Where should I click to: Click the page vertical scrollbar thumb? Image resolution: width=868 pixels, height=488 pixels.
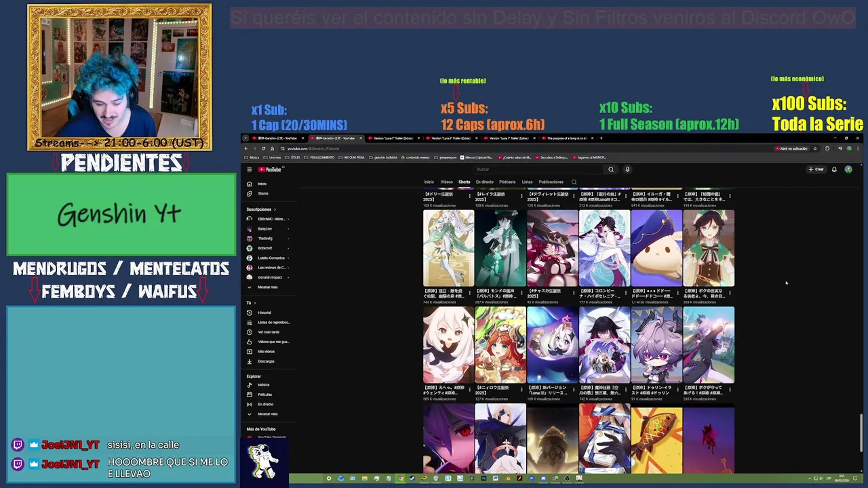pyautogui.click(x=862, y=432)
